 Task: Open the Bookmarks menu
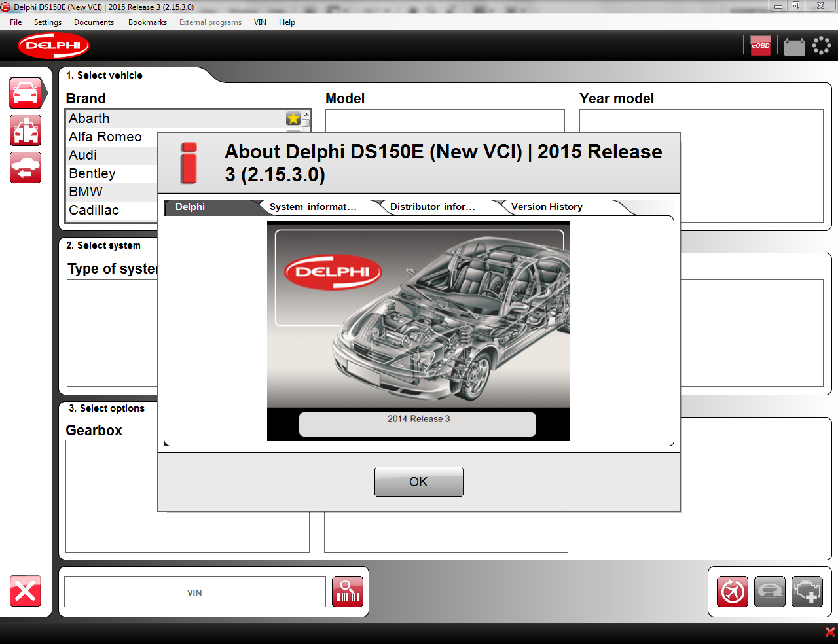click(147, 22)
